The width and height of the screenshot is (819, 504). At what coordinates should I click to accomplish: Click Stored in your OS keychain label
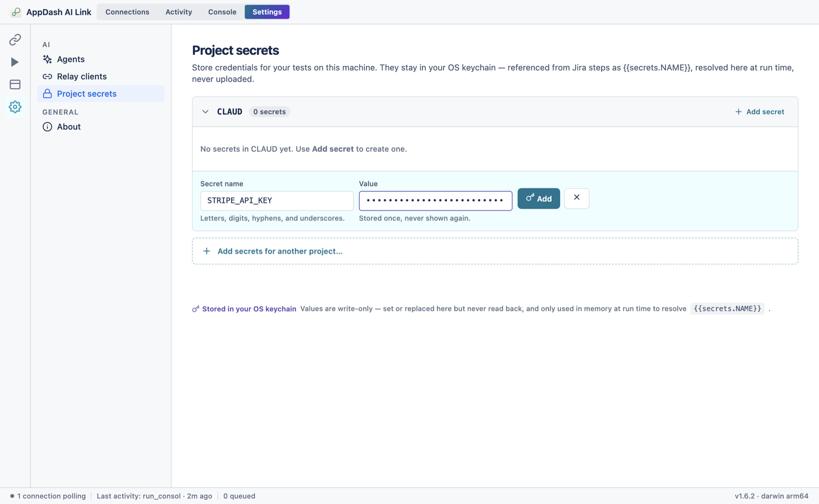[249, 309]
